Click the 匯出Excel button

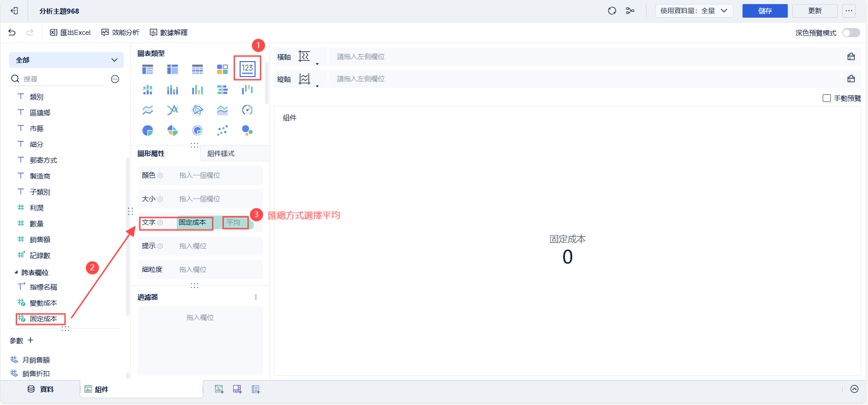point(70,33)
